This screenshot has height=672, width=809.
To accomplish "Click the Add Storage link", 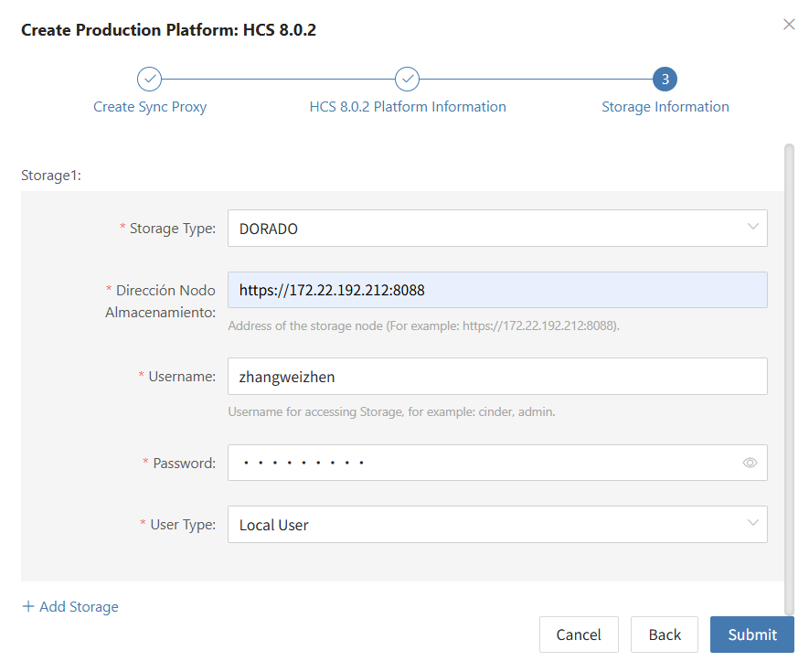I will point(70,606).
